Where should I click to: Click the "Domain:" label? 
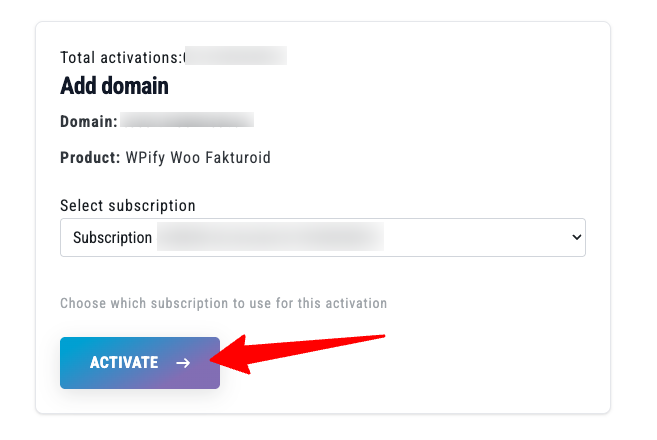tap(89, 121)
